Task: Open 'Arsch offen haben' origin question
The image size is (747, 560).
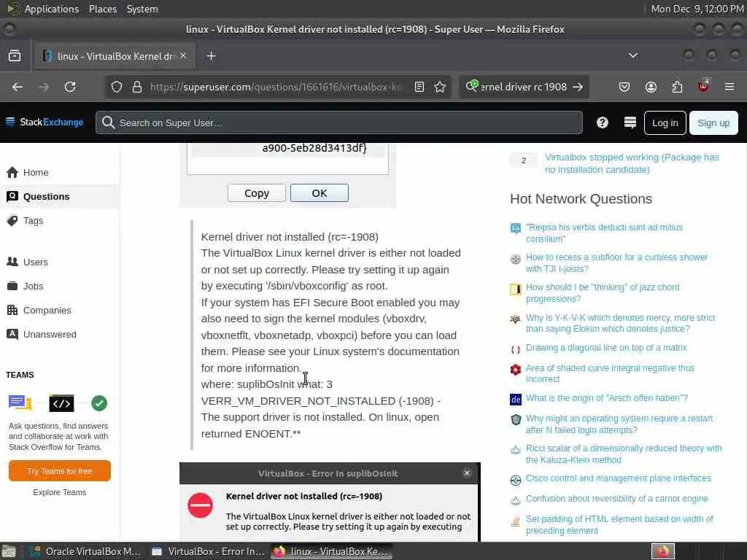Action: (606, 398)
